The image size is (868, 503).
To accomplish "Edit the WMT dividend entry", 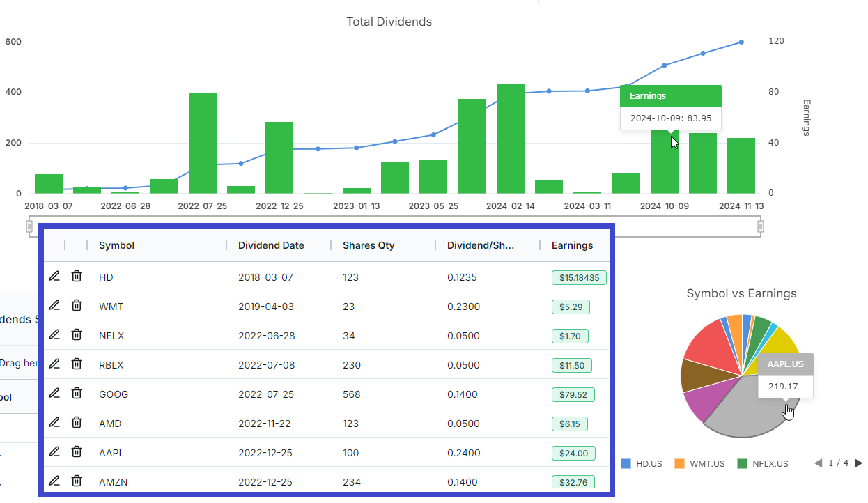I will [x=54, y=306].
